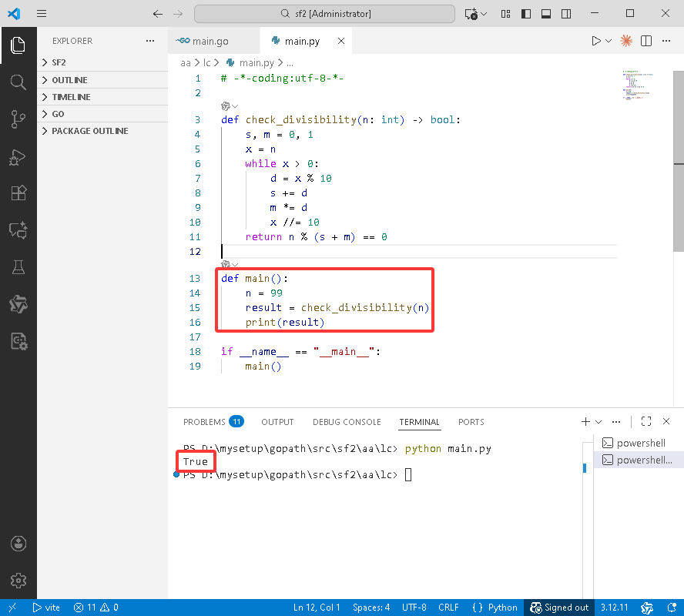Open the Accounts icon in activity bar
Viewport: 684px width, 616px height.
coord(18,544)
